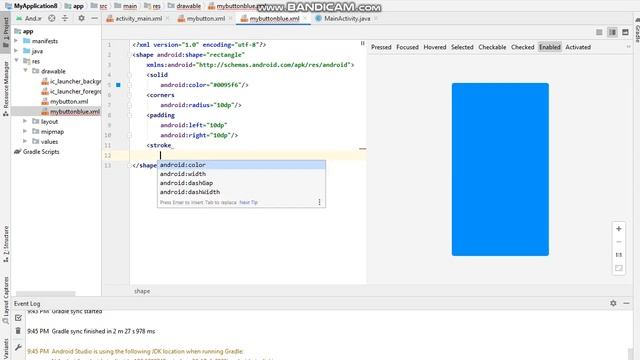Click the wrench icon in Event Log

tap(18, 347)
